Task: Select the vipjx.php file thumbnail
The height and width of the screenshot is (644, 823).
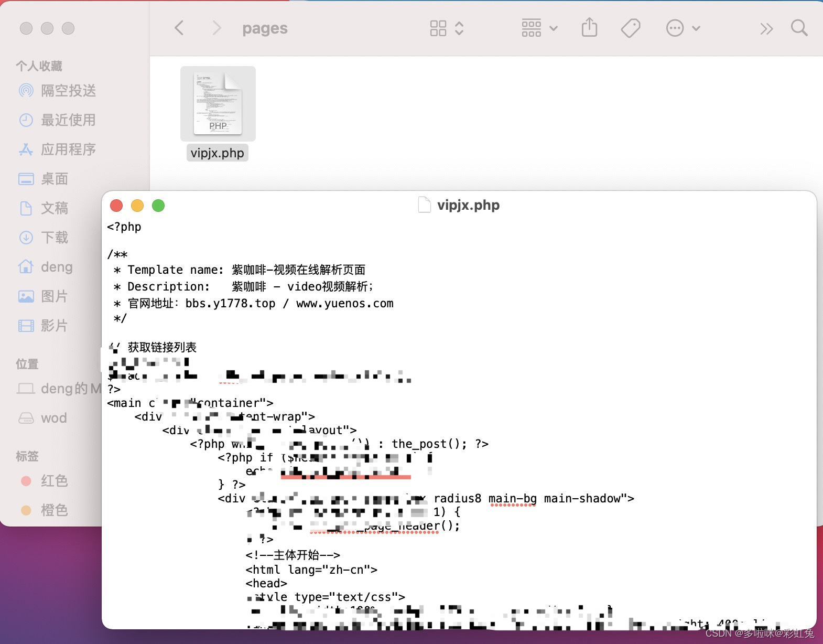Action: pyautogui.click(x=218, y=104)
